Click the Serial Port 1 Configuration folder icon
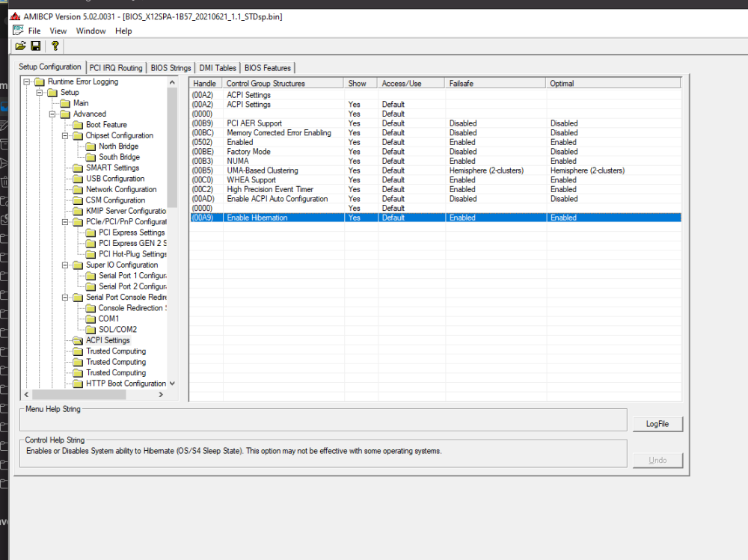 [x=91, y=276]
